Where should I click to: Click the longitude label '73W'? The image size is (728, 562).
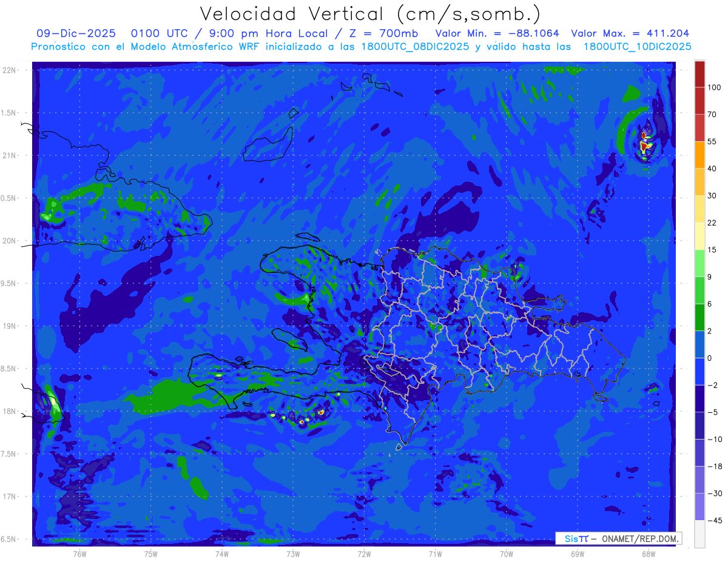[293, 554]
